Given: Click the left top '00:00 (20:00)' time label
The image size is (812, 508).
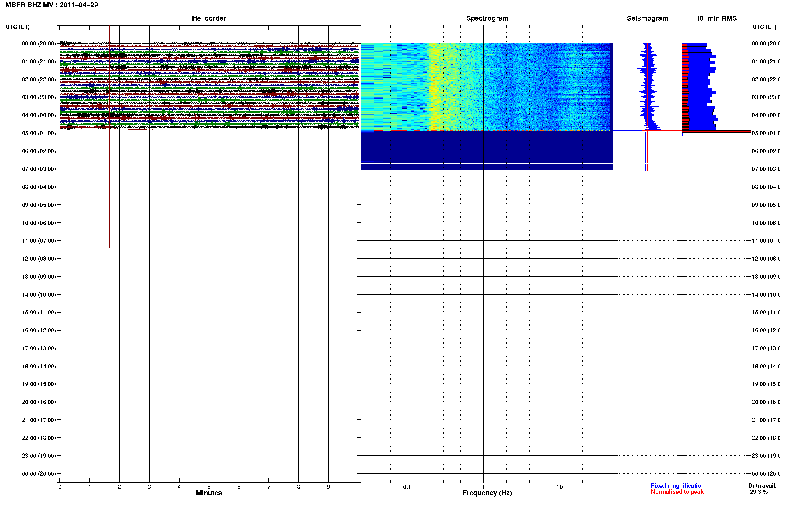Looking at the screenshot, I should coord(39,43).
